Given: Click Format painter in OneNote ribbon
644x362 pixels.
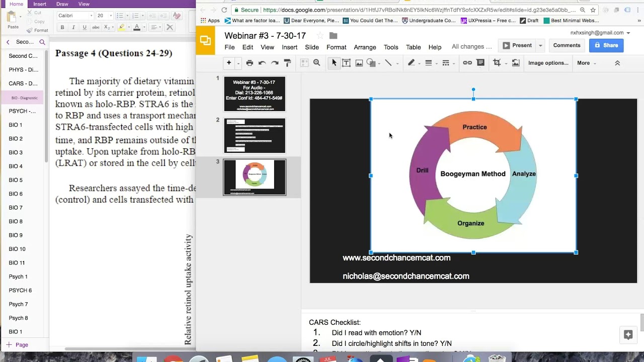Looking at the screenshot, I should [38, 30].
